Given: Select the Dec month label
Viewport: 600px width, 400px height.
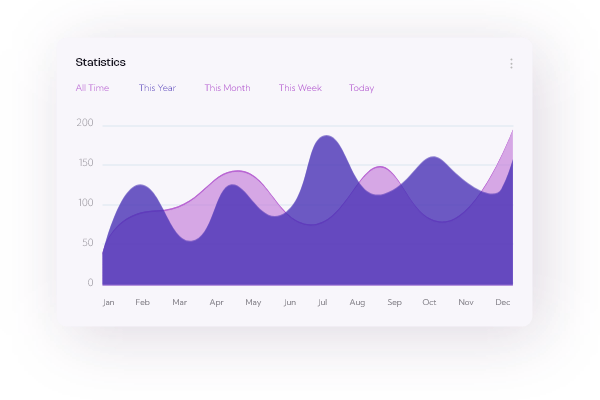Looking at the screenshot, I should (x=503, y=302).
